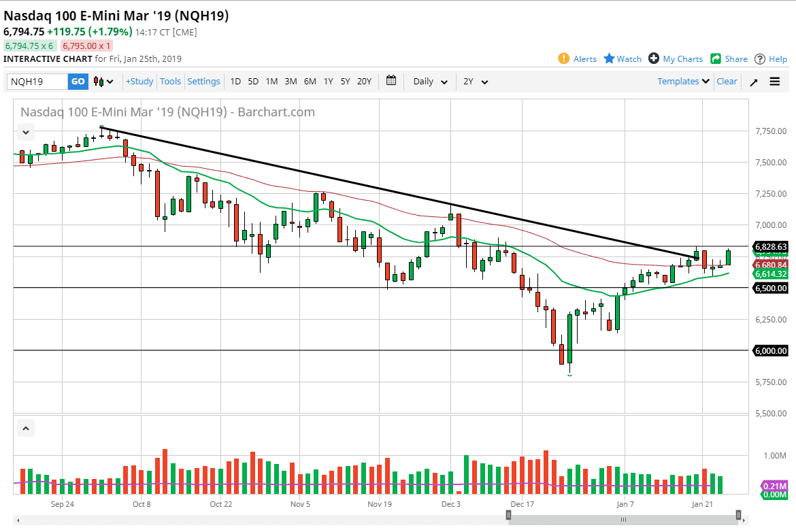
Task: Expand the Daily frequency dropdown
Action: tap(429, 81)
